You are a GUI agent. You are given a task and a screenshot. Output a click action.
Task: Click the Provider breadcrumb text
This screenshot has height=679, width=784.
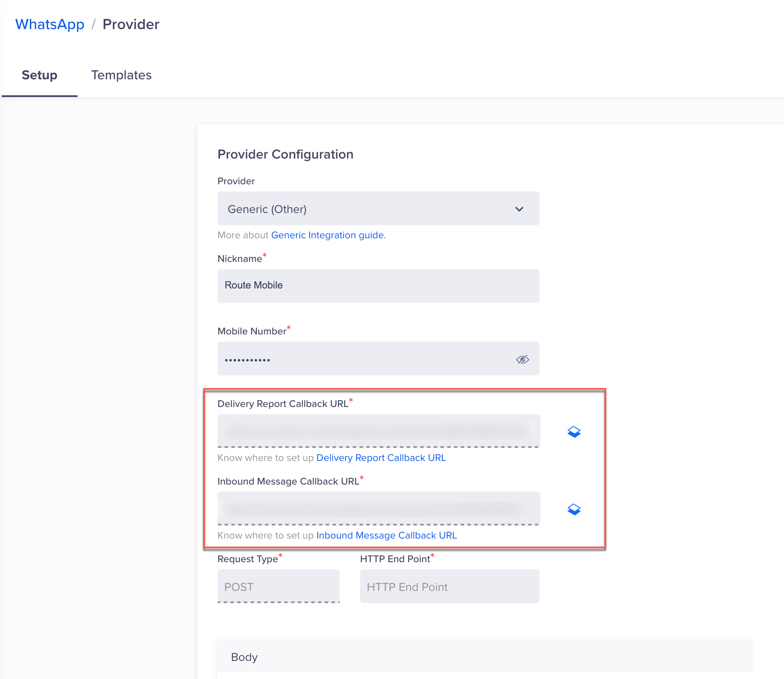pyautogui.click(x=131, y=24)
